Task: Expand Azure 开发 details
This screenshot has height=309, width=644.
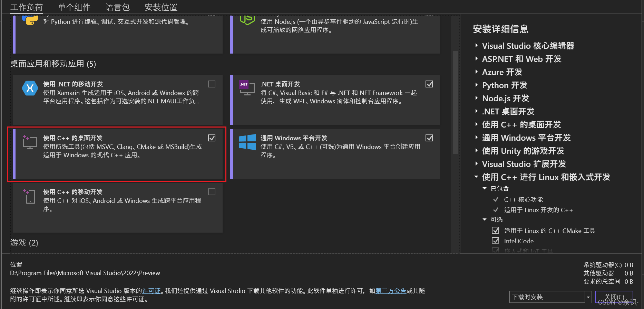Action: pyautogui.click(x=476, y=72)
